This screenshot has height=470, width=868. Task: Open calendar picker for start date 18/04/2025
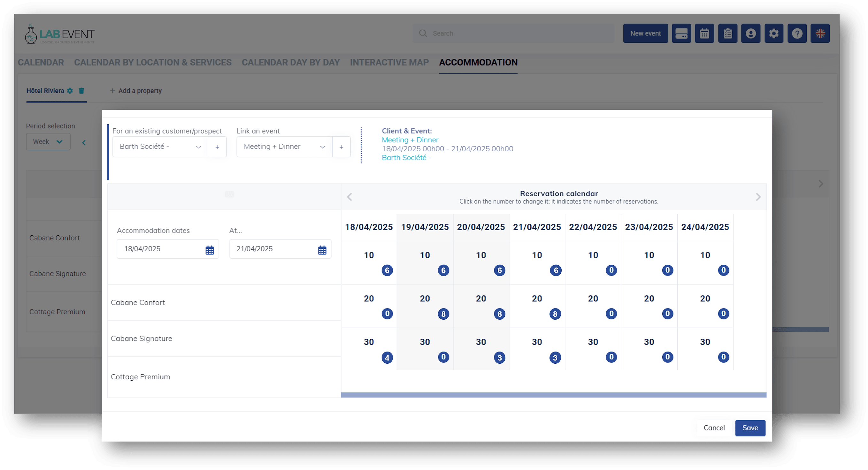point(210,250)
